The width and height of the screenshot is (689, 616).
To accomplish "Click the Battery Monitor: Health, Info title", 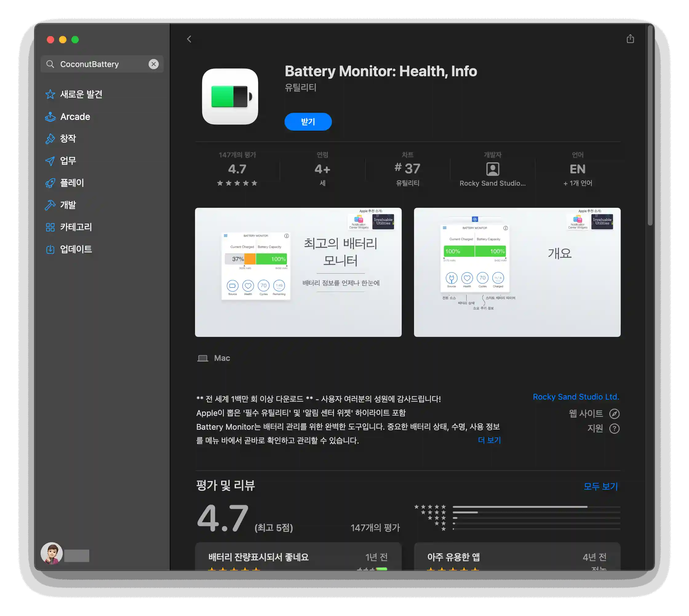I will (381, 71).
